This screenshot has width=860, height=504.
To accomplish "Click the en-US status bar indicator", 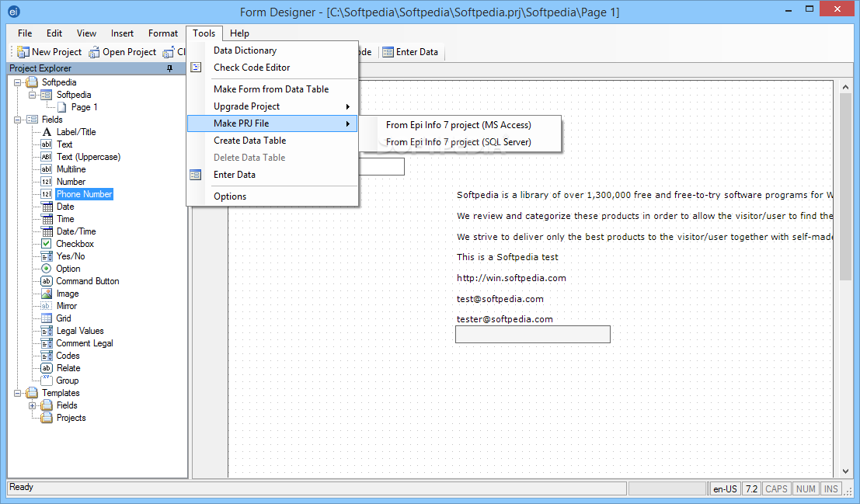I will click(x=725, y=489).
